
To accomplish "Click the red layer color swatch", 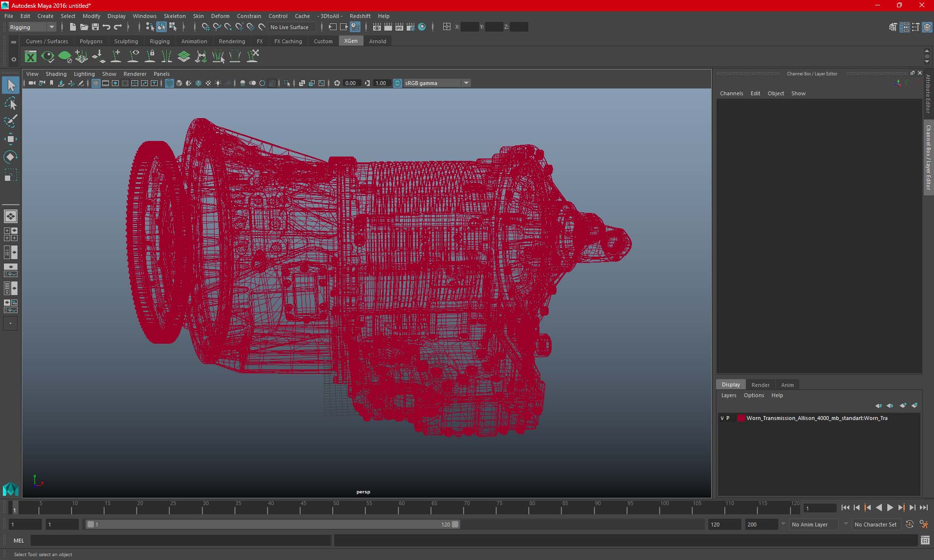I will click(x=741, y=418).
